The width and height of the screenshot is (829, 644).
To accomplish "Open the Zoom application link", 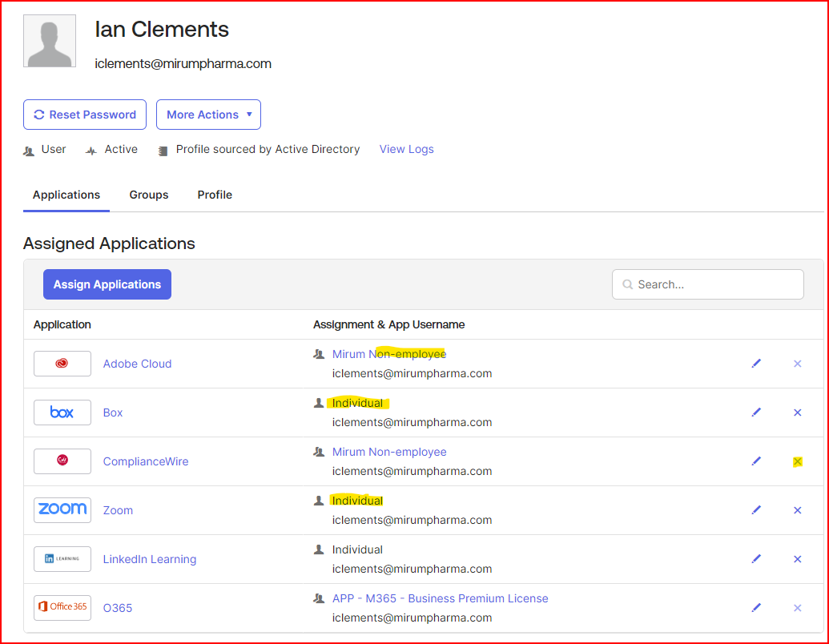I will 118,510.
